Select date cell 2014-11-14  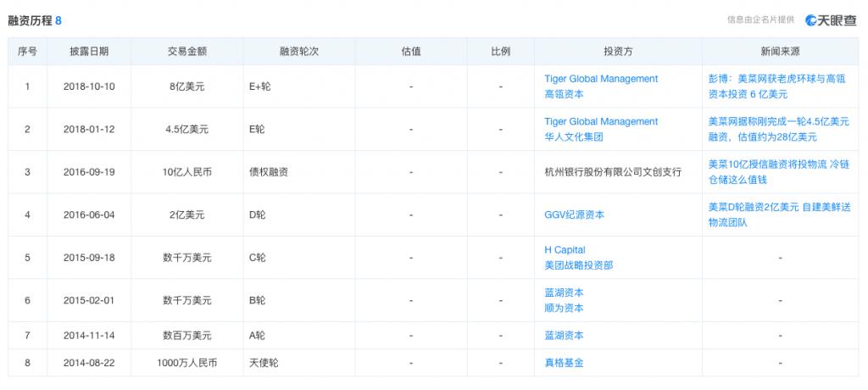[x=89, y=335]
